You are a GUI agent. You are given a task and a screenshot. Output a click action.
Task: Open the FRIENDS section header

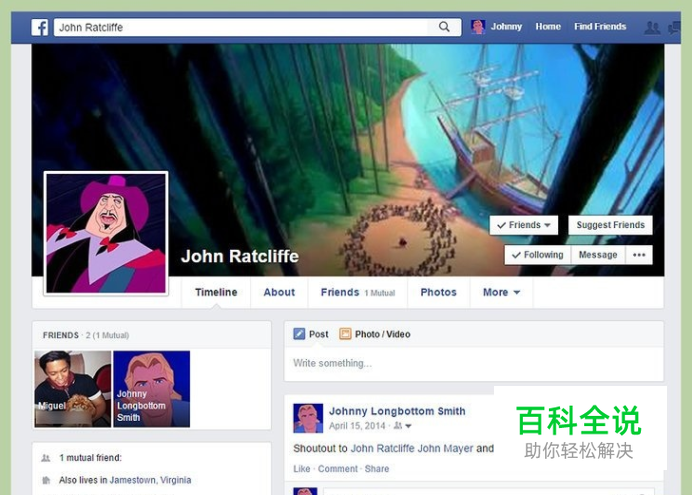pyautogui.click(x=60, y=335)
